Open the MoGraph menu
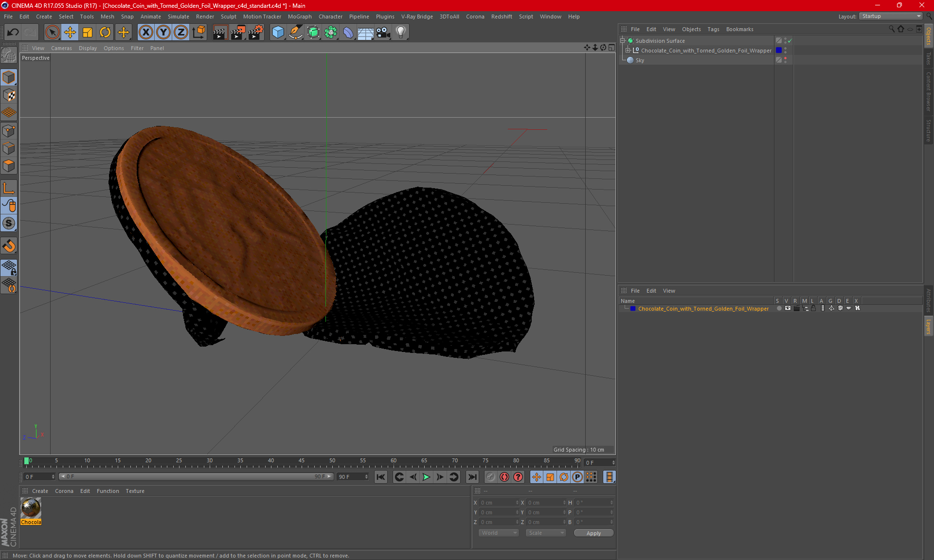Viewport: 934px width, 560px height. click(x=300, y=17)
